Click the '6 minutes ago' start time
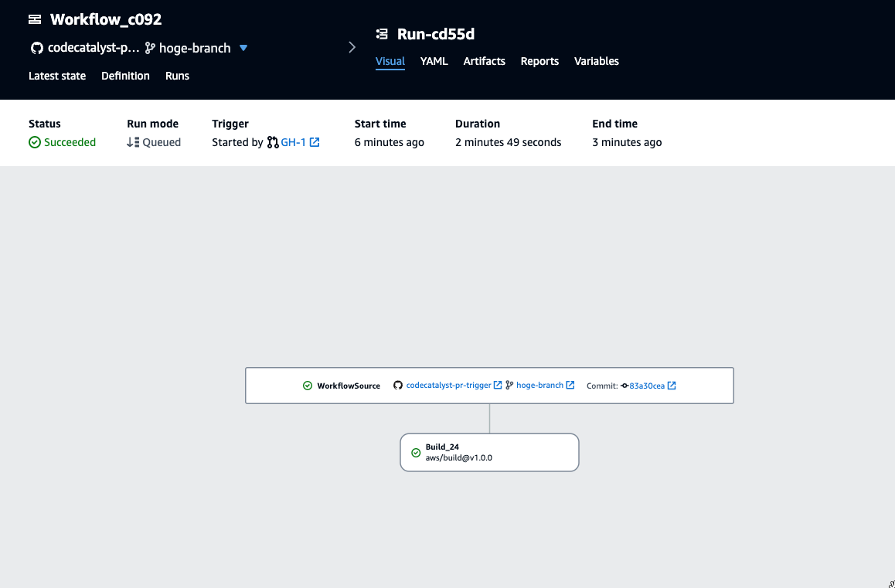The height and width of the screenshot is (588, 895). point(390,142)
